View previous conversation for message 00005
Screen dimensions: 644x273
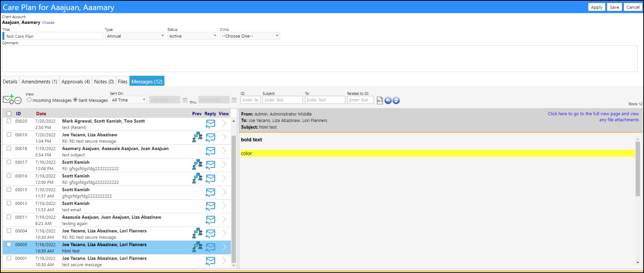tap(197, 247)
